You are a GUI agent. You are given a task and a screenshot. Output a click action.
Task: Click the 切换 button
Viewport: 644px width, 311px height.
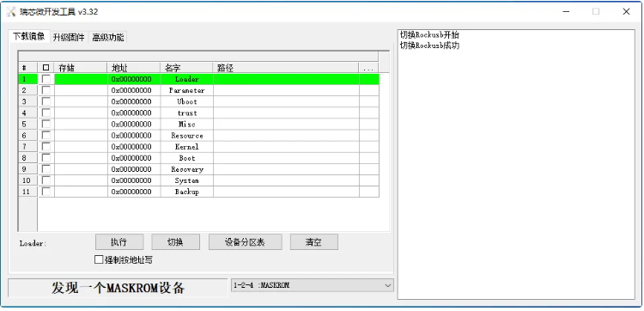pos(175,242)
